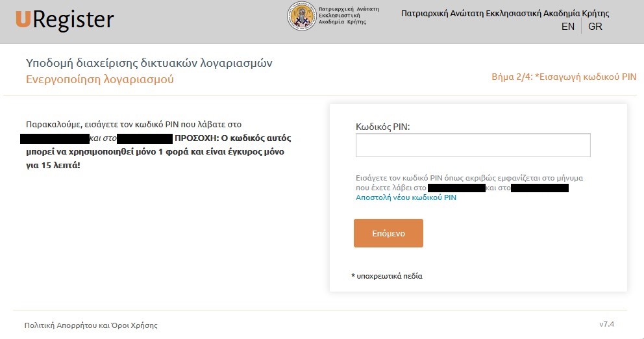Open the Αποστολή νέου κωδικού PIN link
Viewport: 644px width, 339px height.
click(x=406, y=197)
